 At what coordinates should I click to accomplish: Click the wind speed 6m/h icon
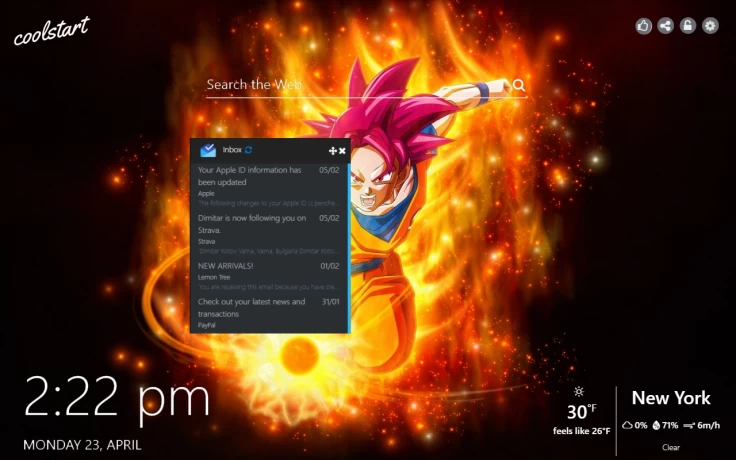pyautogui.click(x=689, y=426)
